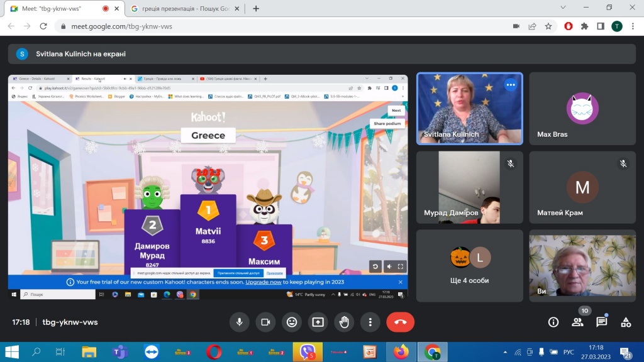Launch Firefox from the Windows taskbar
The image size is (644, 362).
[x=401, y=352]
